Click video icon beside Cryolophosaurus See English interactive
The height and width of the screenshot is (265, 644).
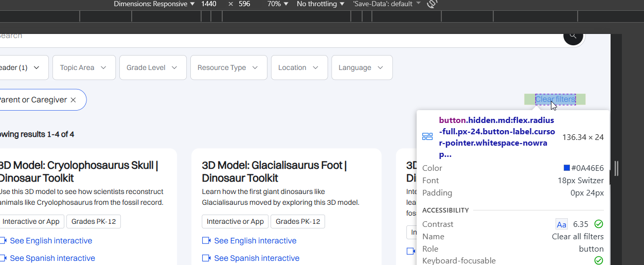[x=3, y=241]
